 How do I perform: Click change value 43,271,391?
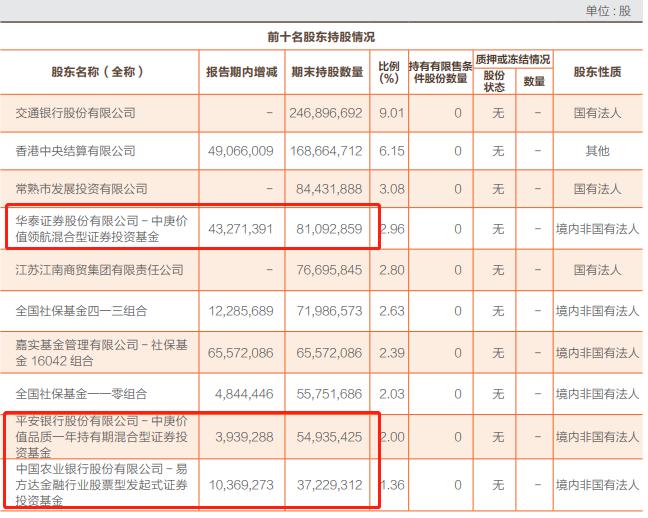[241, 229]
